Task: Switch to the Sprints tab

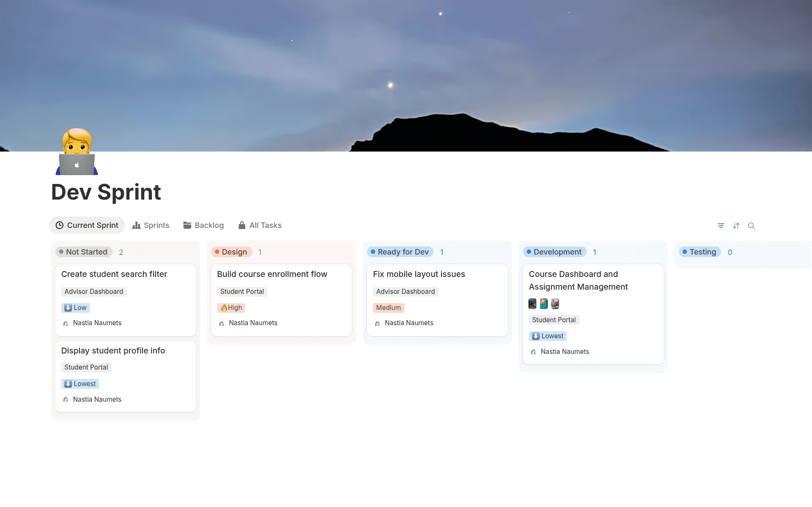Action: click(156, 225)
